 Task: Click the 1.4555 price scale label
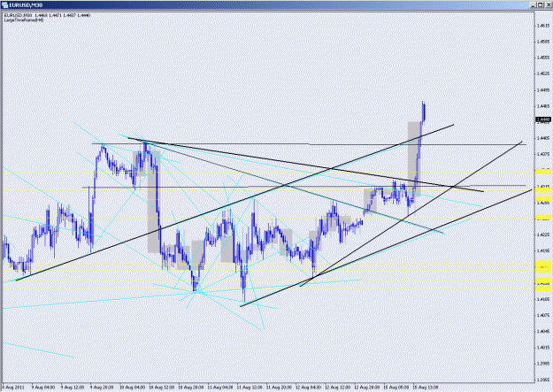point(543,58)
